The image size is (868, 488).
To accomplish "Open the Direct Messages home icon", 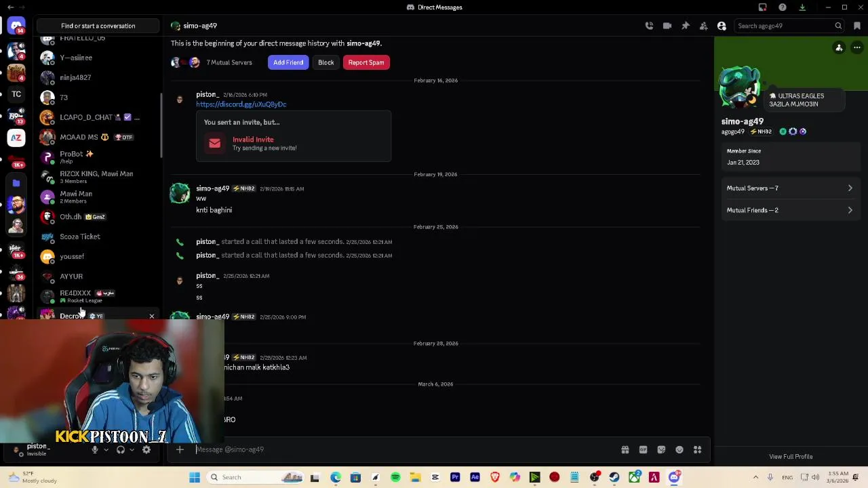I will tap(16, 26).
